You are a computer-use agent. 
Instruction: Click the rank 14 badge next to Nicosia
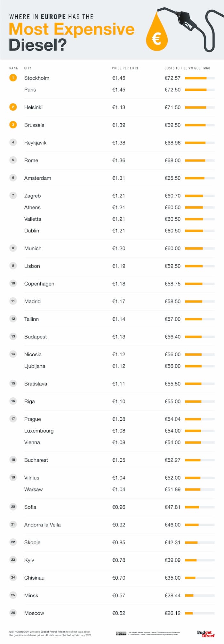click(13, 354)
